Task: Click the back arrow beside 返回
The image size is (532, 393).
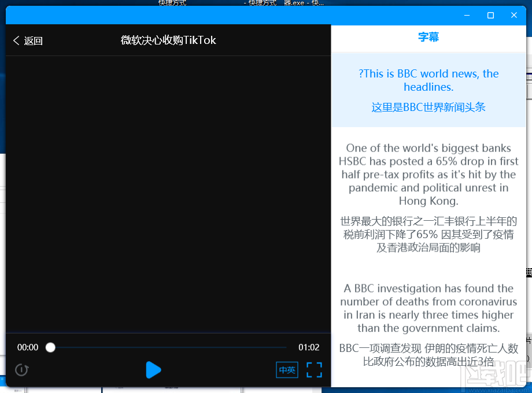Action: (x=16, y=40)
